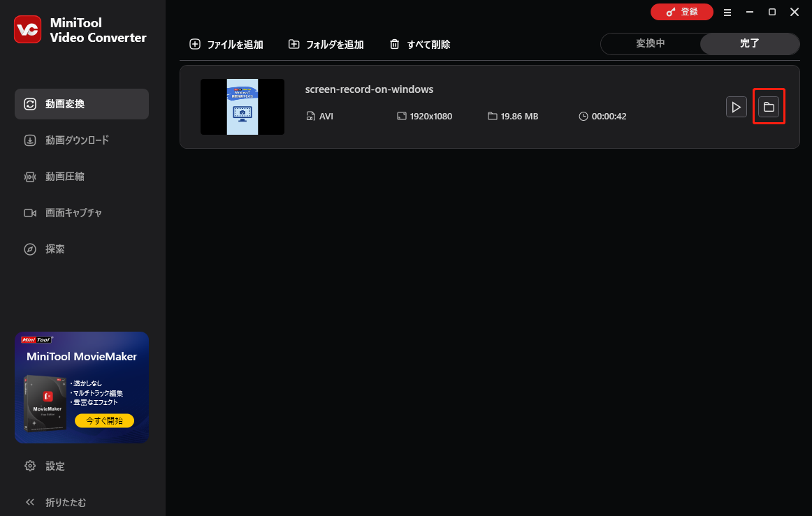This screenshot has height=516, width=812.
Task: Click すべて削除 to remove all items
Action: 420,45
